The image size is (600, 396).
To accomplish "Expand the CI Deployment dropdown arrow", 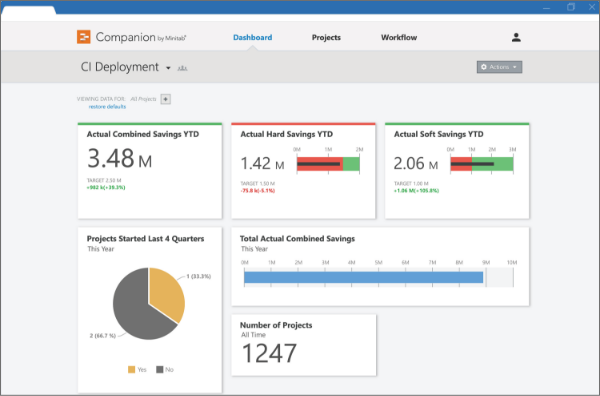I will 168,68.
